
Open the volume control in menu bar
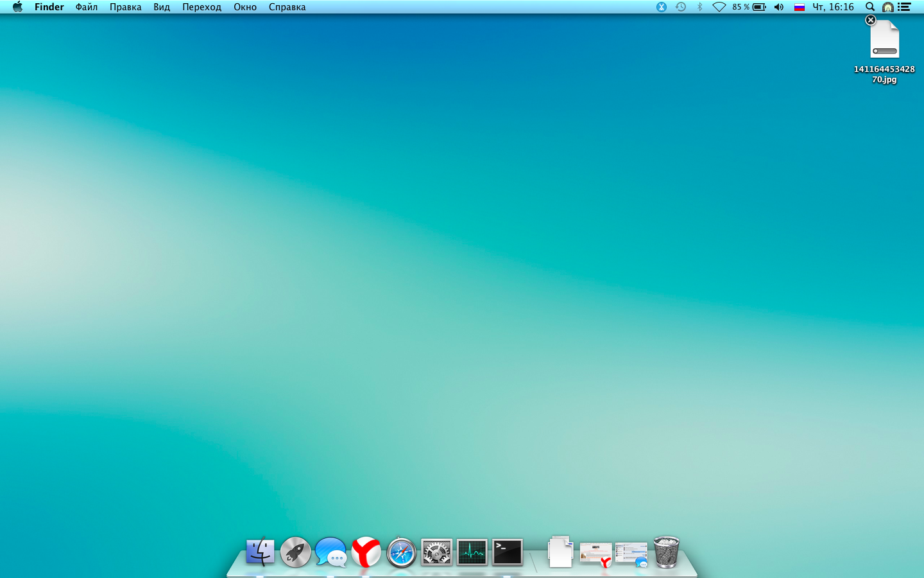(x=779, y=7)
